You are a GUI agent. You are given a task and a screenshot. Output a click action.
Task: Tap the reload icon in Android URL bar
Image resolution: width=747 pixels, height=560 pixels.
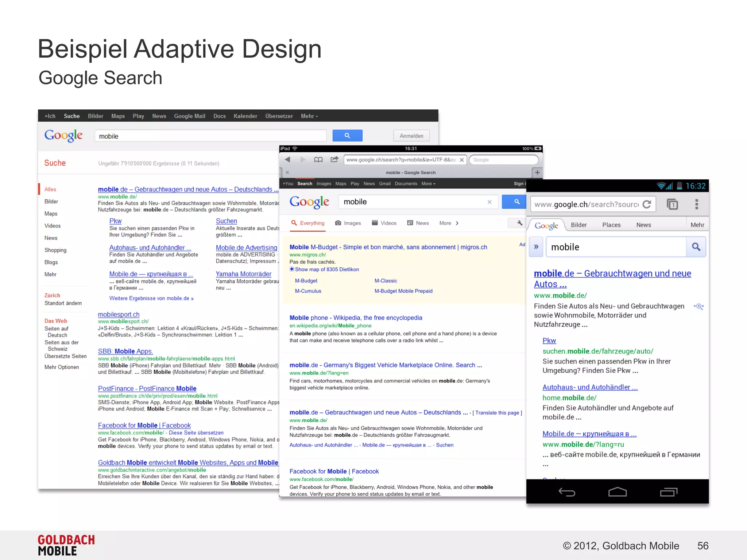[647, 204]
